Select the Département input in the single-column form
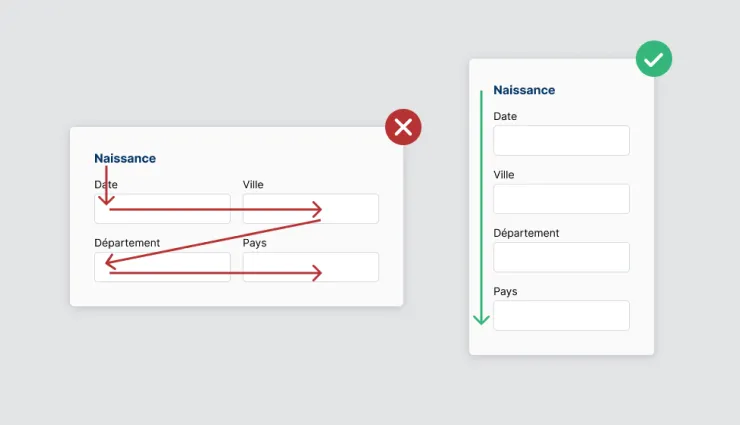The width and height of the screenshot is (740, 425). pos(561,257)
